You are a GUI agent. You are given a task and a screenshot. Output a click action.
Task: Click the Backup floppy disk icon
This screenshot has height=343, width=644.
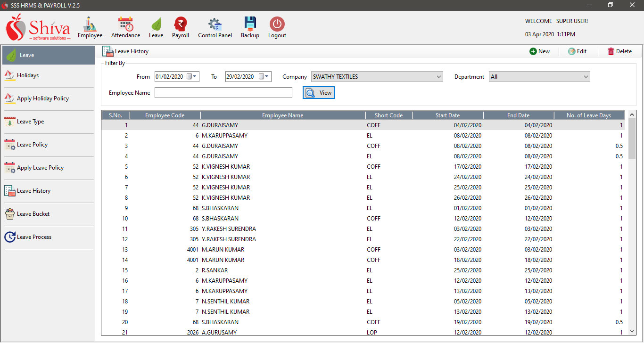pos(250,24)
